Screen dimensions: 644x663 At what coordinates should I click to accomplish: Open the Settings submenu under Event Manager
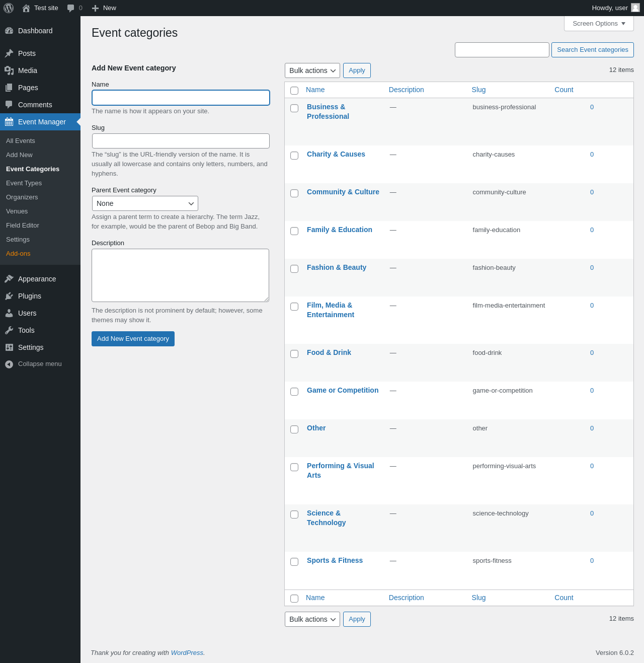click(18, 240)
